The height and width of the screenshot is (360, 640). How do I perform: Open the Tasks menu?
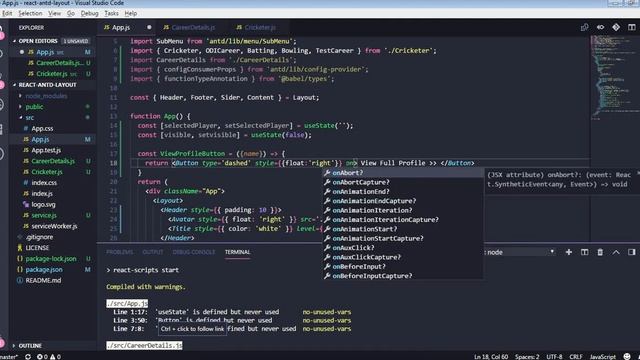pos(111,13)
